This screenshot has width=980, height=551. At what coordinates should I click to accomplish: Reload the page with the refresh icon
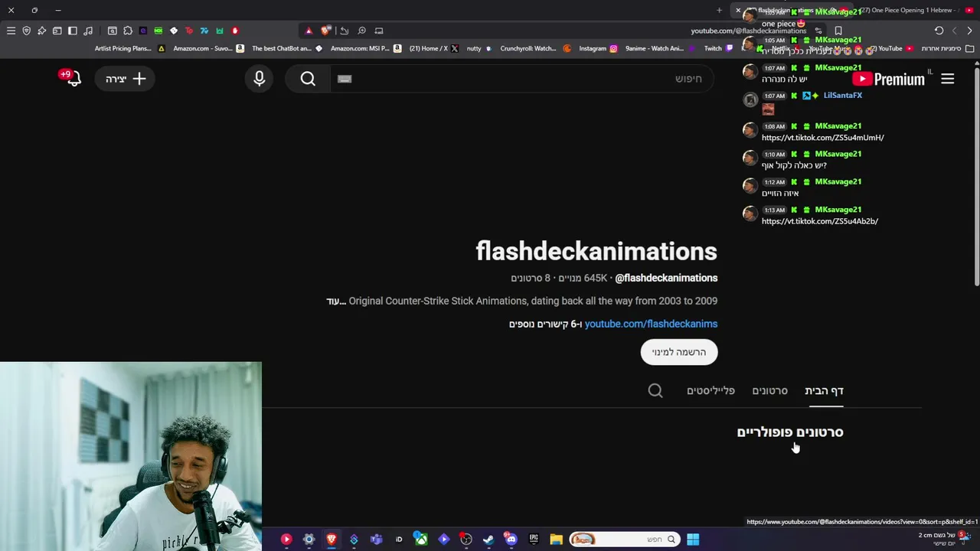(x=939, y=31)
